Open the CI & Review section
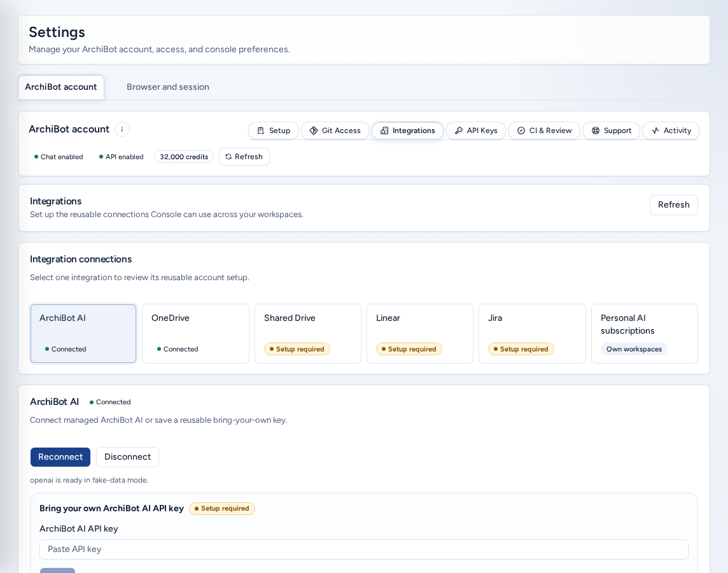 pos(544,131)
